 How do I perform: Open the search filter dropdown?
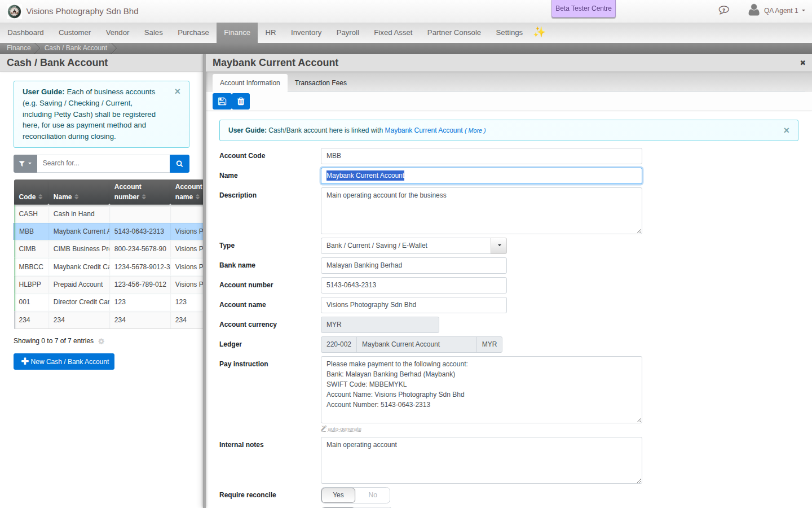click(x=25, y=164)
